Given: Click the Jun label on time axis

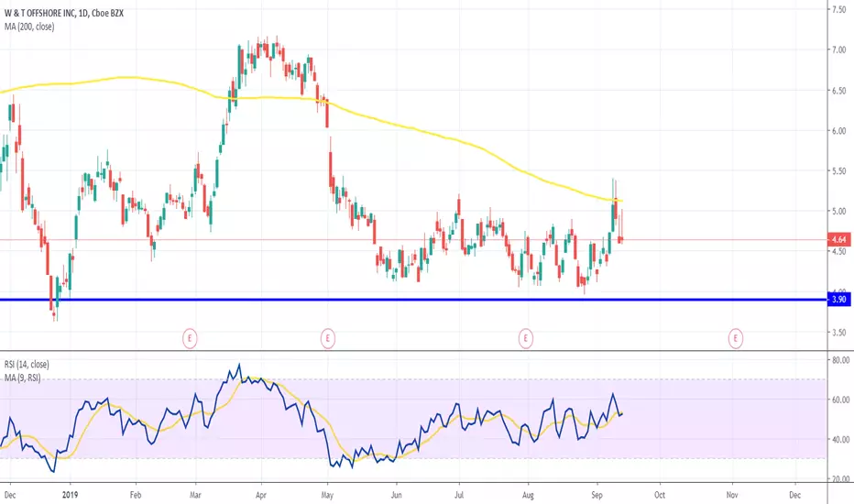Looking at the screenshot, I should 396,495.
